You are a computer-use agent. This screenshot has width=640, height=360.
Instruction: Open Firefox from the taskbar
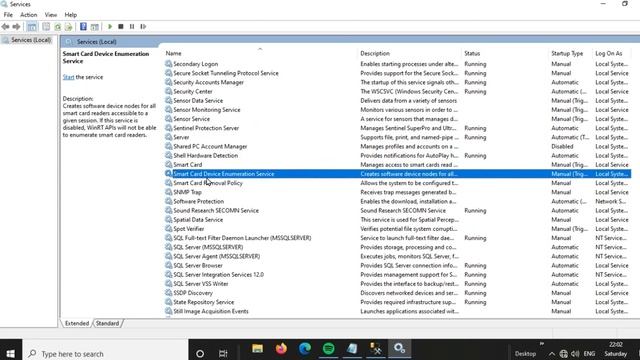(281, 349)
